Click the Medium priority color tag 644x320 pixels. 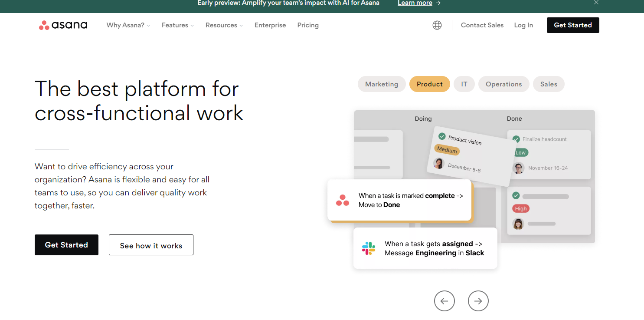(x=447, y=150)
